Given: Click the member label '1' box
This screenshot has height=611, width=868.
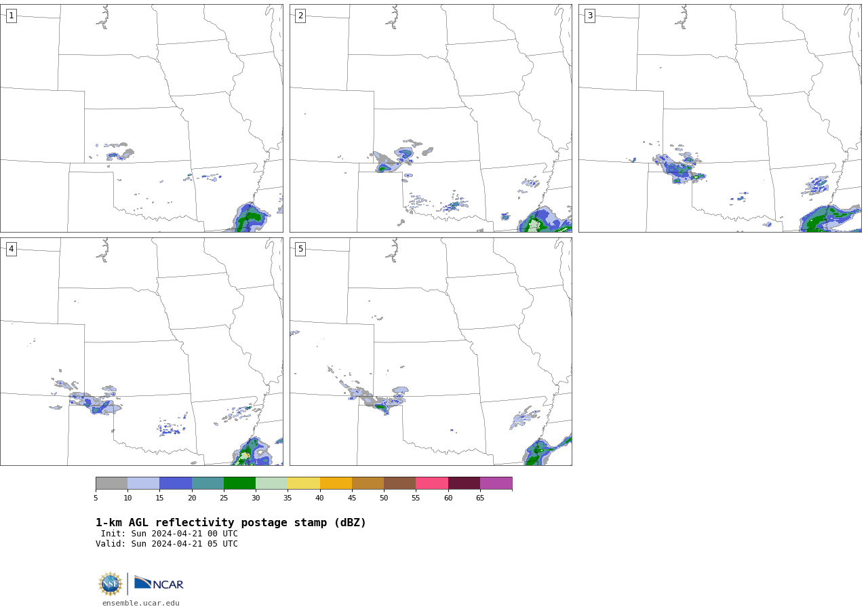Looking at the screenshot, I should (11, 16).
